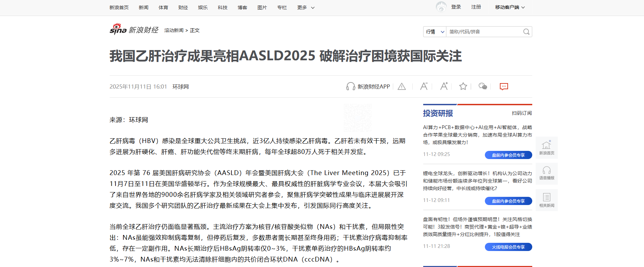Decrease font size with A- icon
Viewport: 644px width, 267px height.
point(424,87)
